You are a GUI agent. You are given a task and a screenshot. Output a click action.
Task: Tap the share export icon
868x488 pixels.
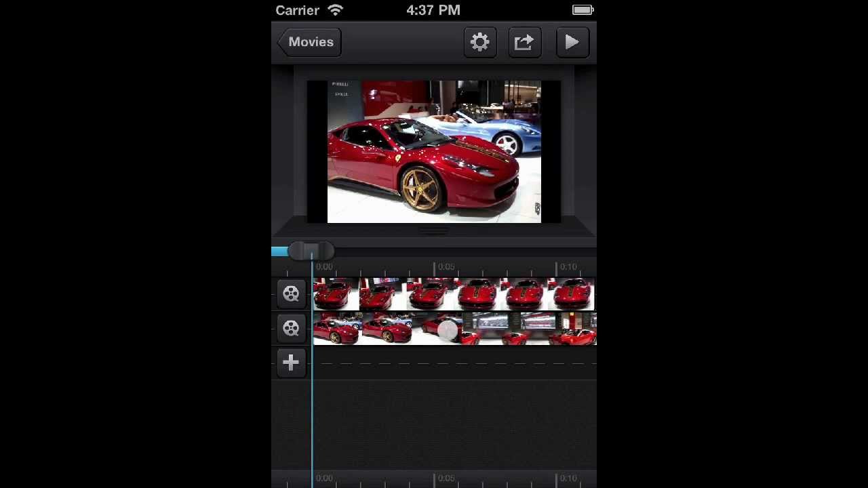point(525,42)
